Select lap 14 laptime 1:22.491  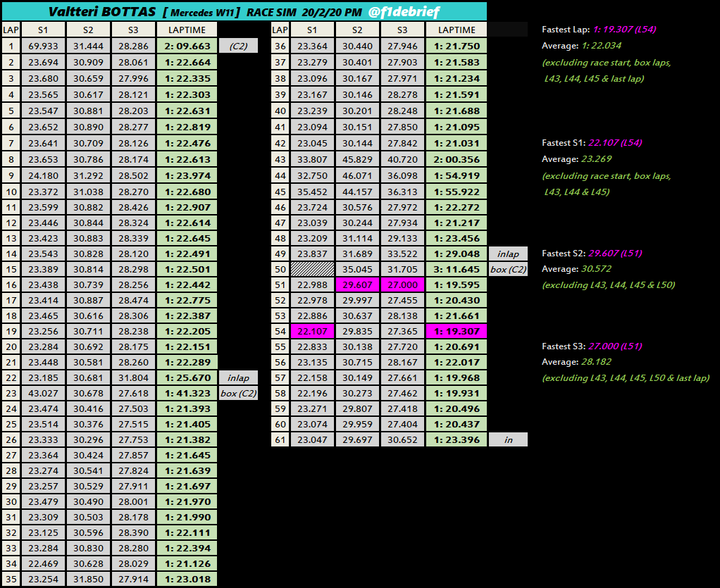point(187,254)
